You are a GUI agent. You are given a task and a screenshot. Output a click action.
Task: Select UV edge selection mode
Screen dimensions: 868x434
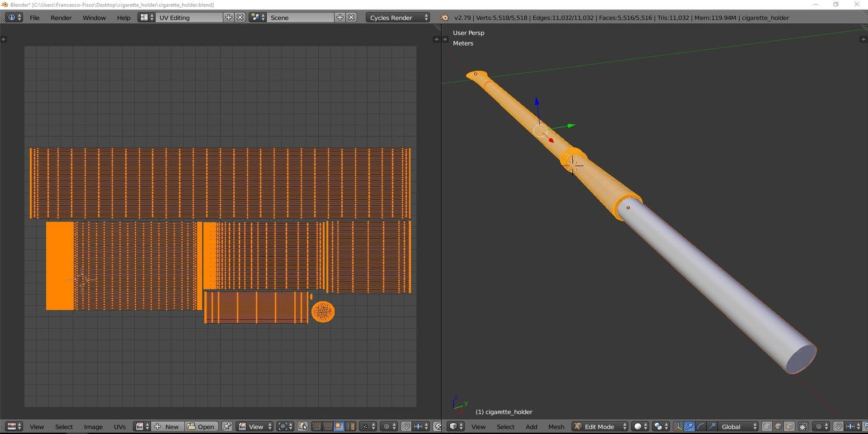tap(328, 426)
